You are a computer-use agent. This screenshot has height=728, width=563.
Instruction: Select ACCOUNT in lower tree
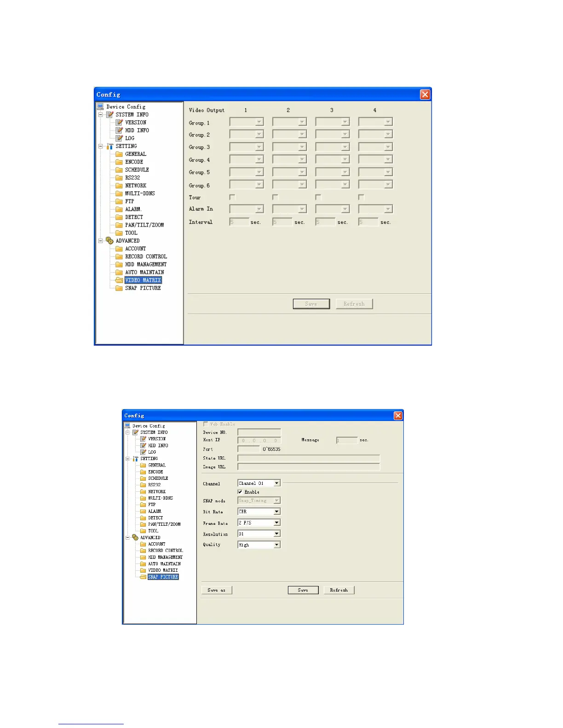pyautogui.click(x=157, y=544)
